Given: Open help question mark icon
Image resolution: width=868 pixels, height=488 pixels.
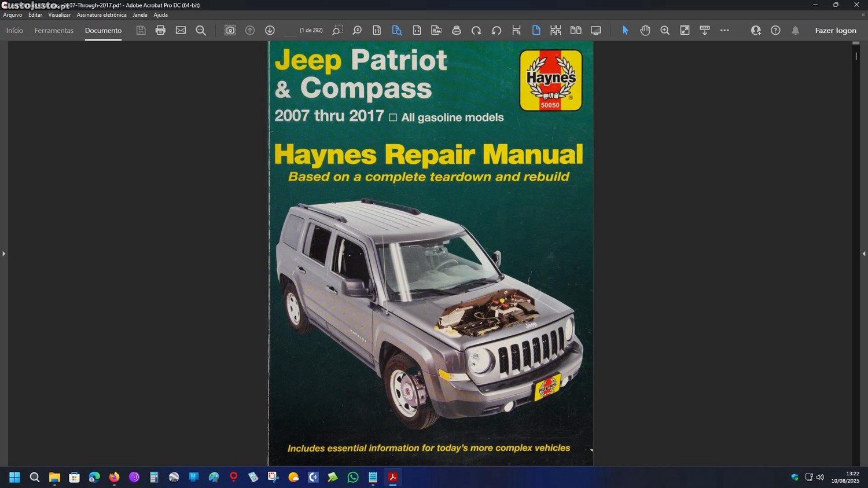Looking at the screenshot, I should 775,30.
